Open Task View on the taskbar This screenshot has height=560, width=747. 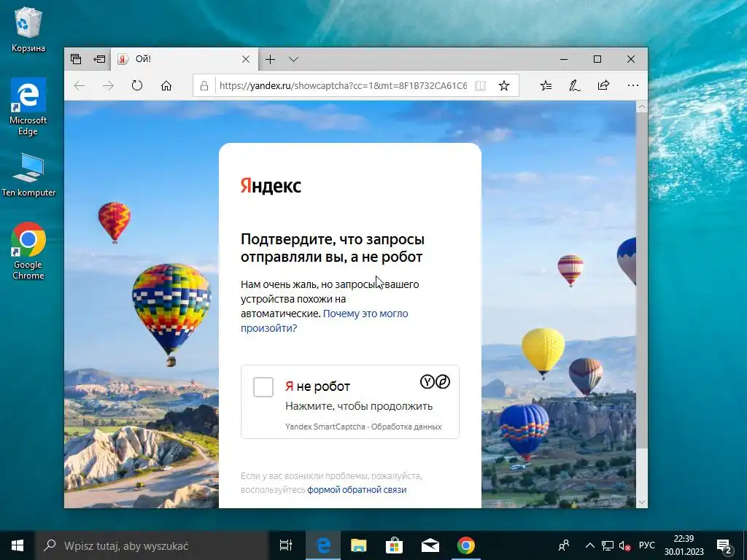[286, 545]
